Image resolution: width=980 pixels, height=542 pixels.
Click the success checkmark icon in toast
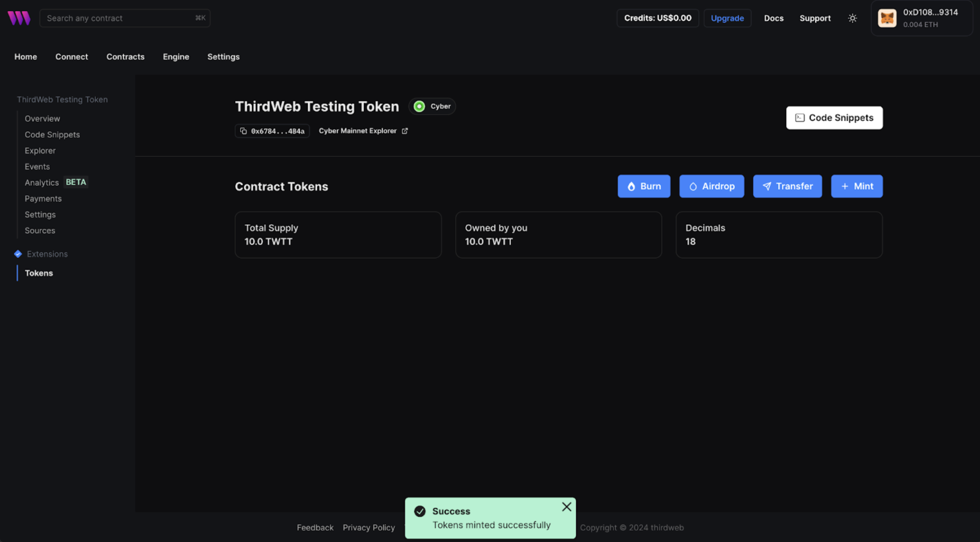(x=420, y=511)
